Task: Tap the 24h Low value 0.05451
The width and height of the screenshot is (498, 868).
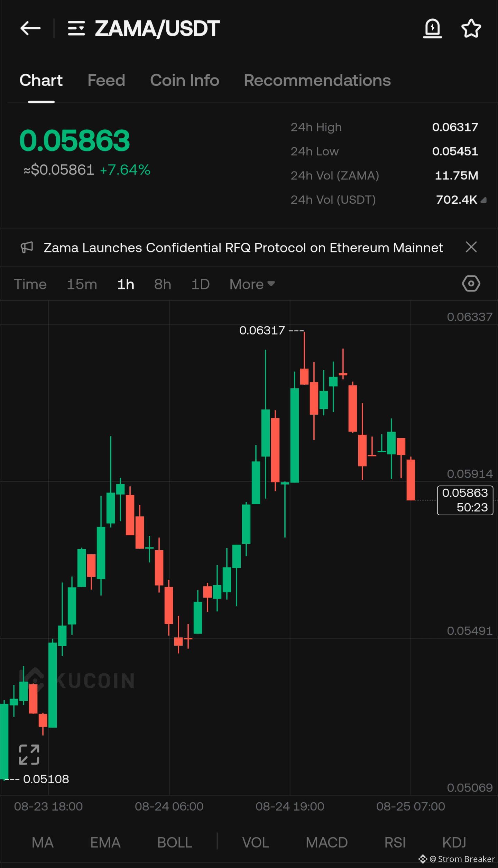Action: click(x=455, y=151)
